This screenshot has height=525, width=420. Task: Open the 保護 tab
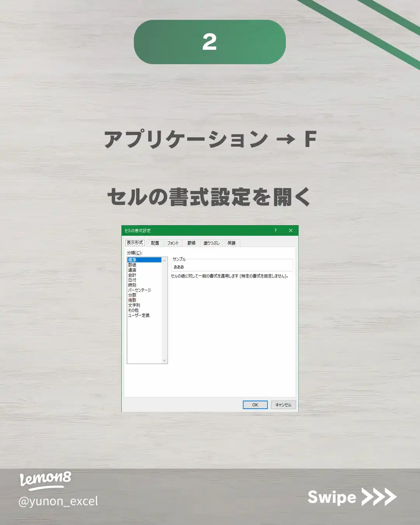pyautogui.click(x=231, y=243)
